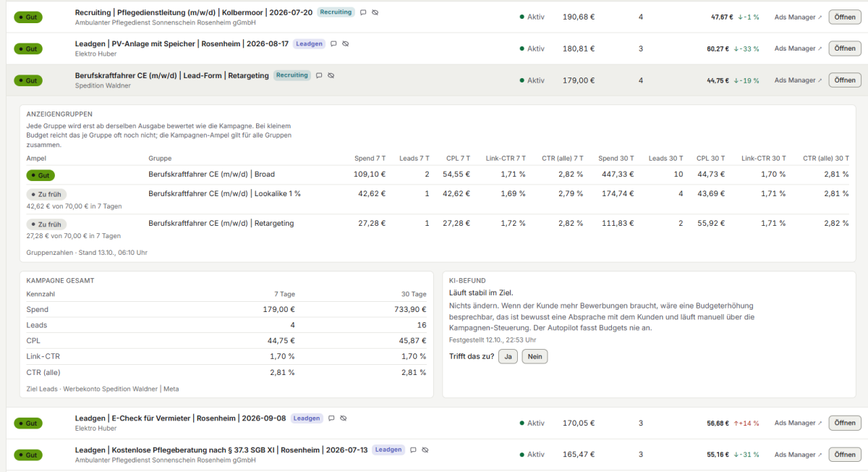Click Öffnen for PV-Anlage mit Speicher

pyautogui.click(x=845, y=49)
